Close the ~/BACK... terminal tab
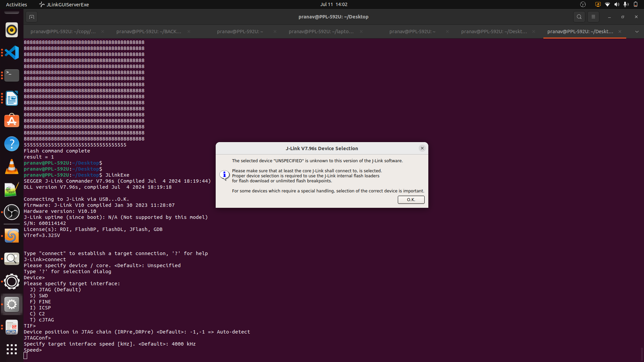Image resolution: width=644 pixels, height=362 pixels. pos(189,32)
